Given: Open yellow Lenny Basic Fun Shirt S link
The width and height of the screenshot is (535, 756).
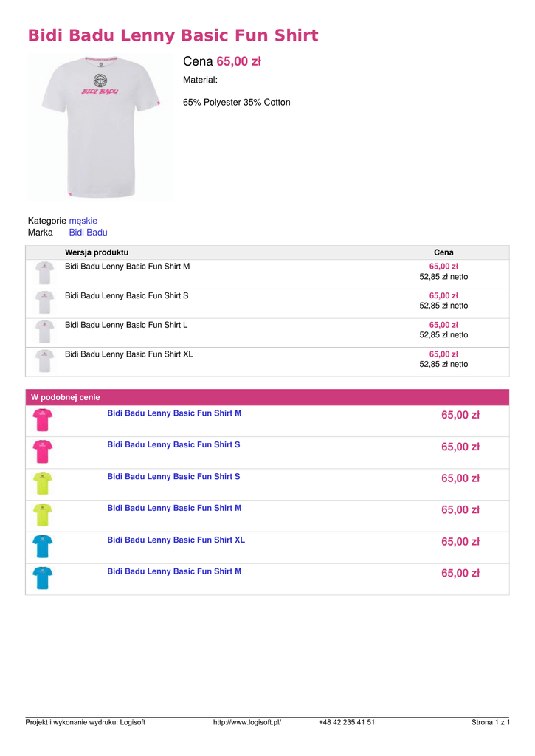Looking at the screenshot, I should click(x=173, y=477).
